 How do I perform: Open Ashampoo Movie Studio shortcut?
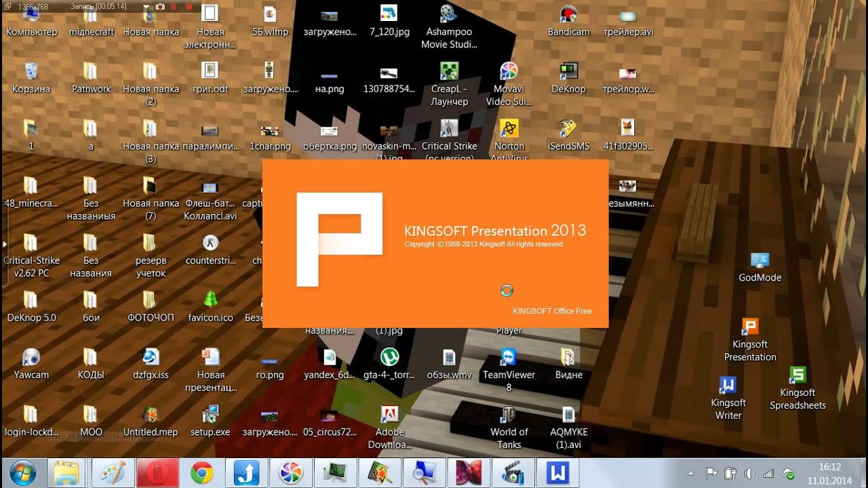click(448, 27)
